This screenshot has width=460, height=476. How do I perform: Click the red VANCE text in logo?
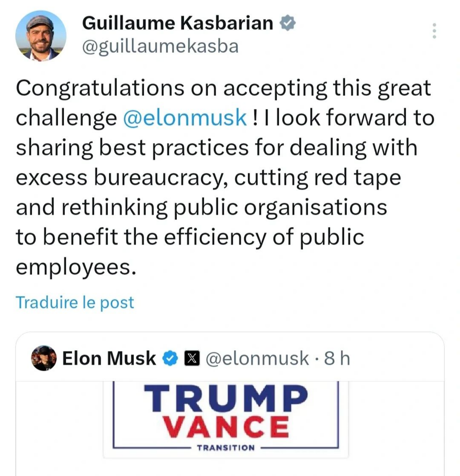pos(226,427)
